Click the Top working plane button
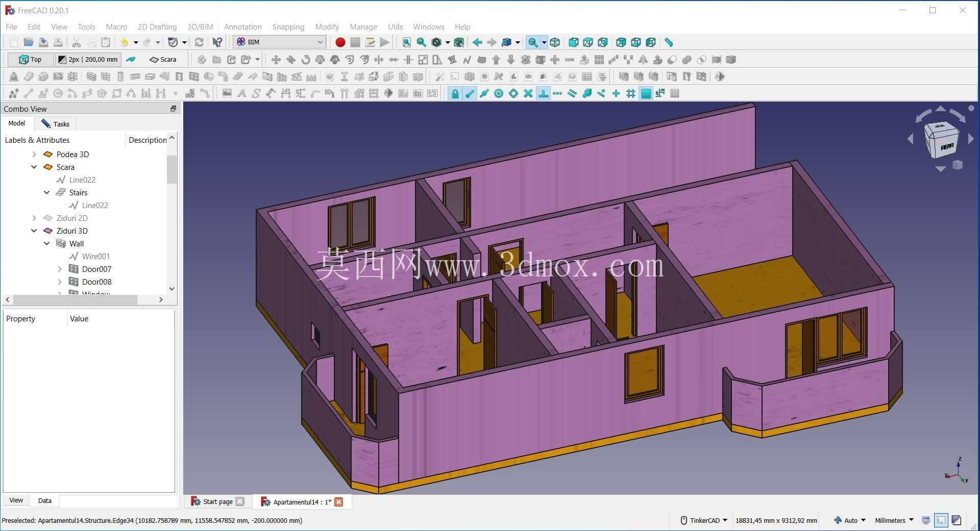The height and width of the screenshot is (531, 980). [30, 60]
